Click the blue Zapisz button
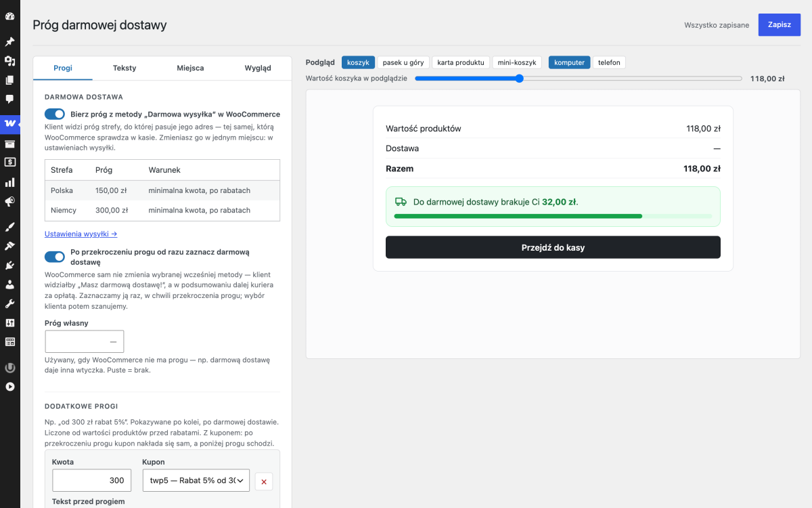Viewport: 812px width, 508px height. [x=780, y=24]
